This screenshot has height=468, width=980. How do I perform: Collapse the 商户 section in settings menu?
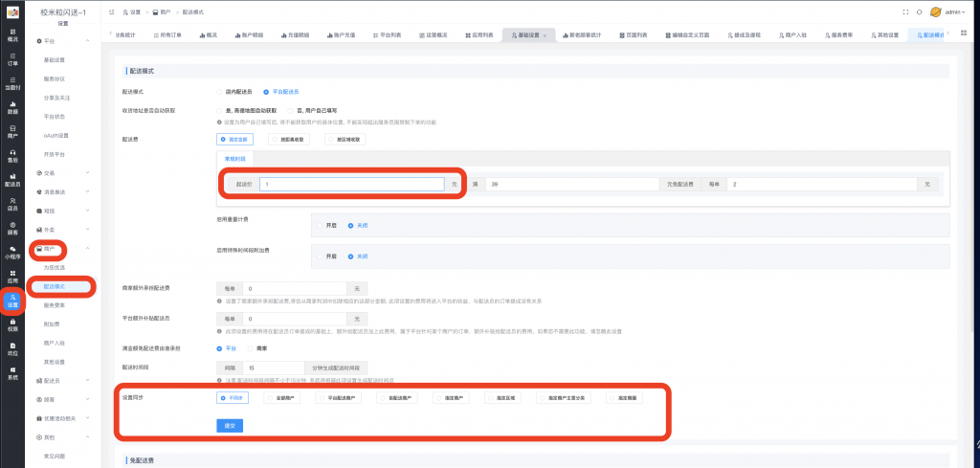87,249
